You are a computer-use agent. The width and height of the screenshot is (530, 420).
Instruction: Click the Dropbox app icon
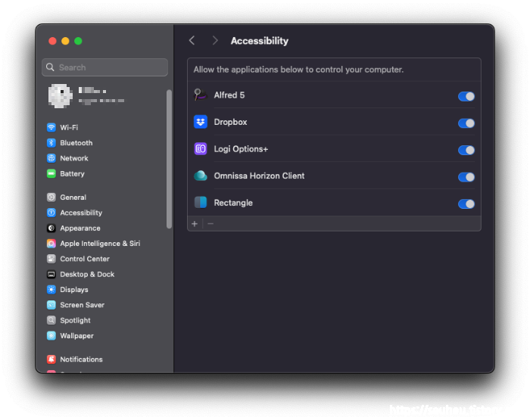point(201,122)
